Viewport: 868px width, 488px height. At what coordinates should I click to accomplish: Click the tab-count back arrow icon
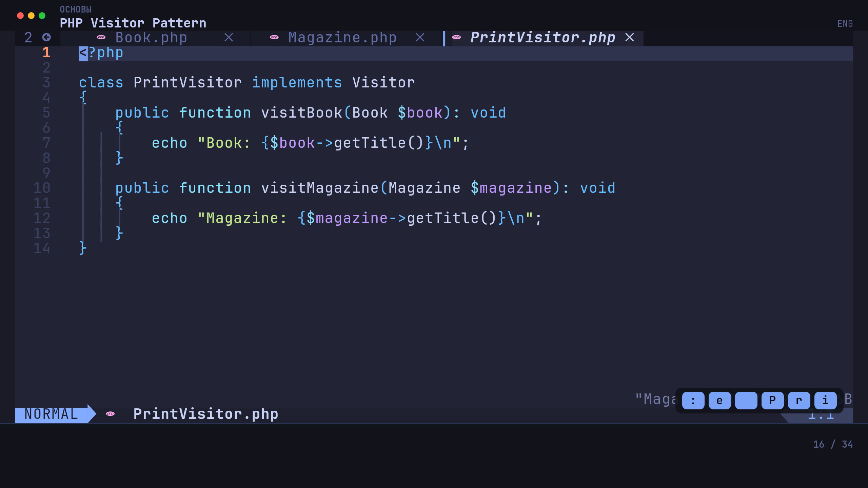[46, 37]
